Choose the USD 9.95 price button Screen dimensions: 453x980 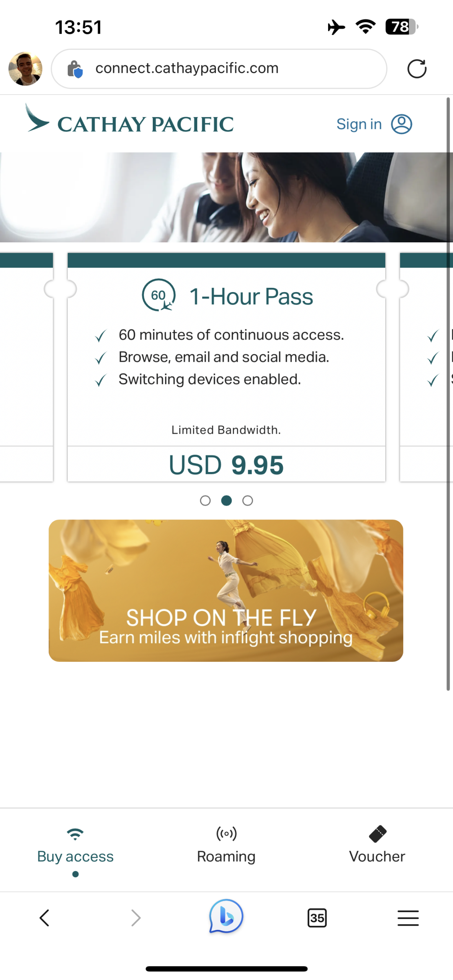[x=226, y=465]
